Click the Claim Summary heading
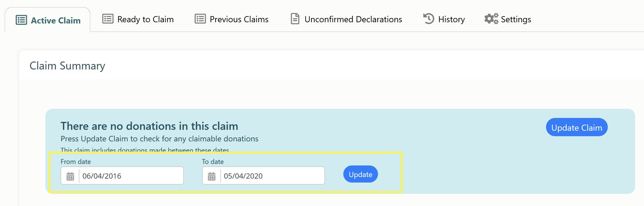Screen dimensions: 644x206 click(67, 66)
